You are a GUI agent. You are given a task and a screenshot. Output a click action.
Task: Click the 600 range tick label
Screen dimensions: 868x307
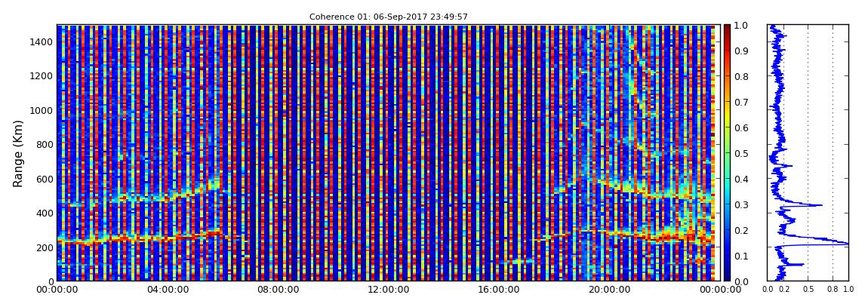(45, 179)
